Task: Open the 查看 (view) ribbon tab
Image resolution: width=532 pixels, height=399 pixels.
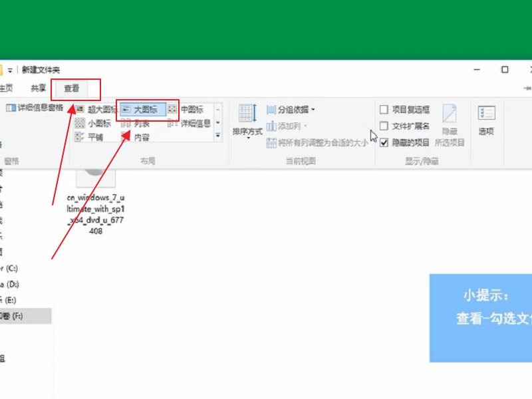Action: [x=70, y=89]
